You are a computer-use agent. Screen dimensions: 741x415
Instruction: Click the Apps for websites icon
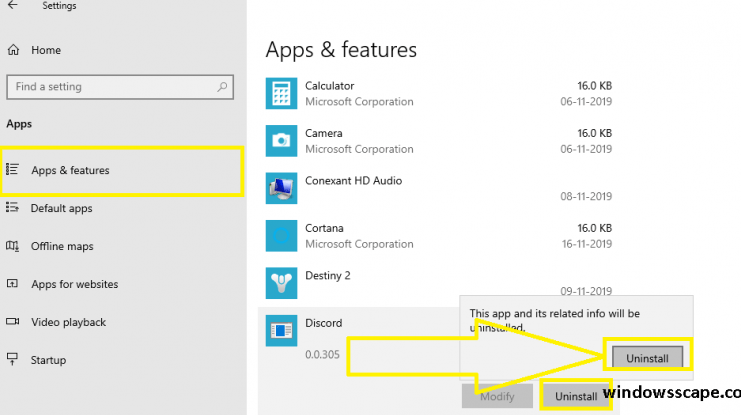pyautogui.click(x=12, y=284)
